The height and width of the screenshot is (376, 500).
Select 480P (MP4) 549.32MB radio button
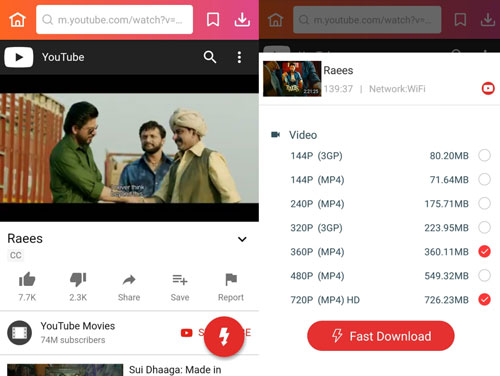(484, 275)
